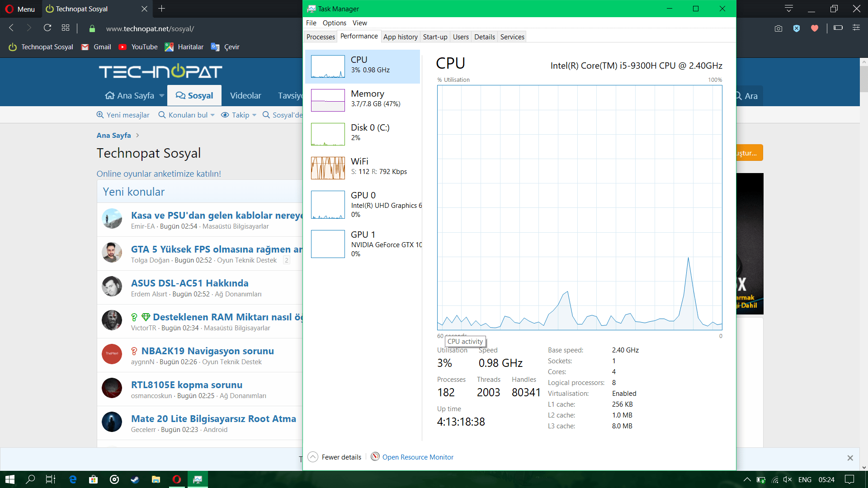Viewport: 868px width, 488px height.
Task: Open Resource Monitor icon link
Action: pos(375,457)
